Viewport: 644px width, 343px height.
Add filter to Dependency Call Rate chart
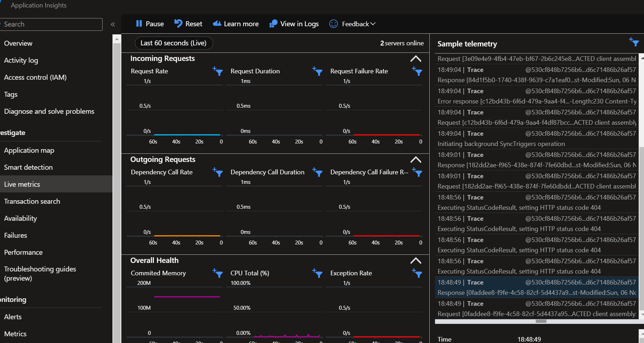pos(218,172)
